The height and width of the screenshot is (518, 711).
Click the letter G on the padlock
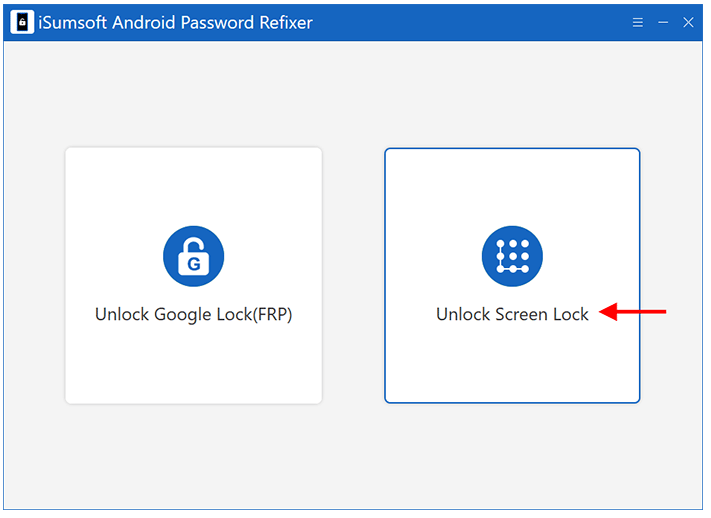194,264
